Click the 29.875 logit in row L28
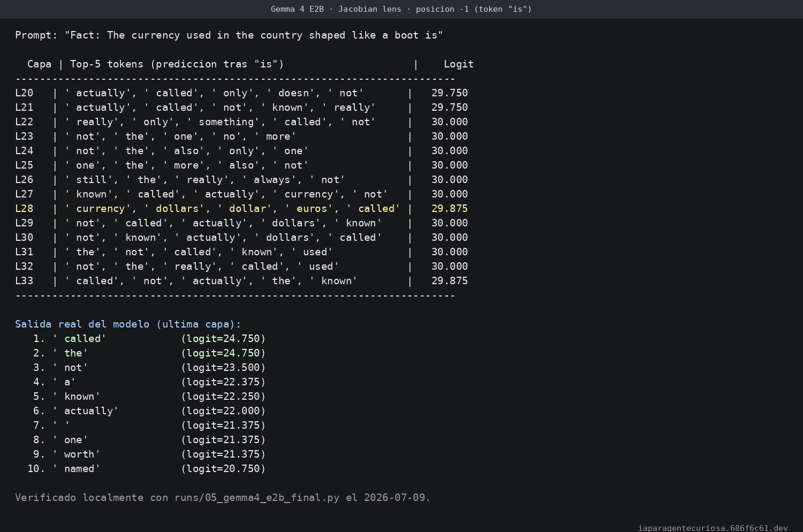This screenshot has height=532, width=803. tap(450, 209)
